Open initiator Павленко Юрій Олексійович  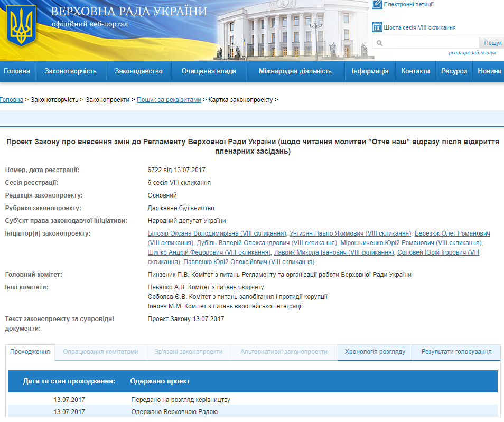tap(249, 262)
